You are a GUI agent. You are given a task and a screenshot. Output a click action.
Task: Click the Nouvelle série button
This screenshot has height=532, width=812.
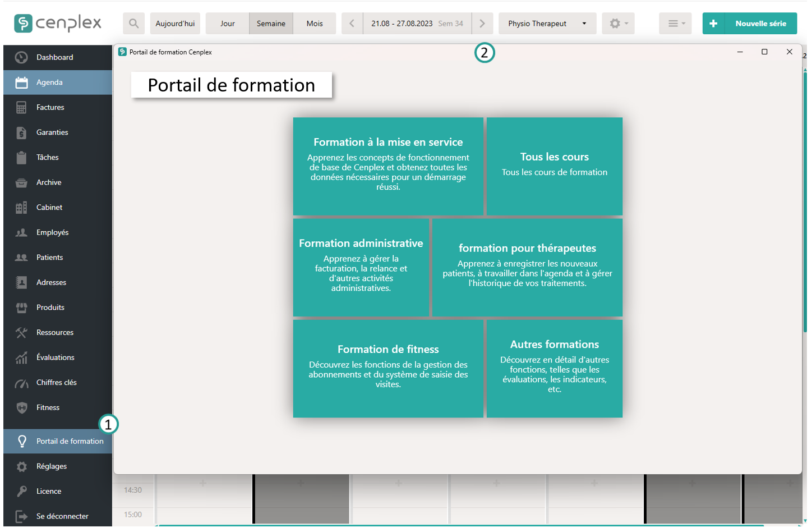750,24
